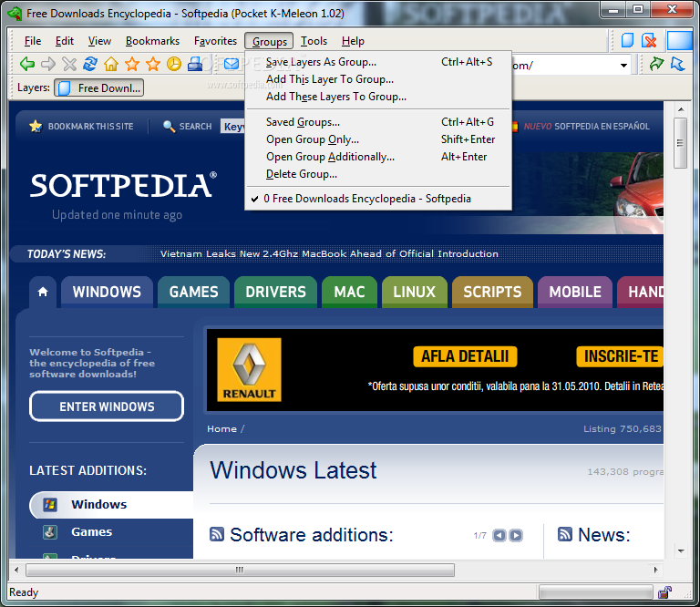Go to the Home page house icon

coord(111,65)
